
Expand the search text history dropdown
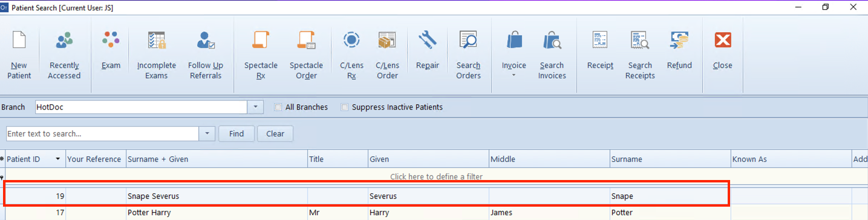[207, 133]
